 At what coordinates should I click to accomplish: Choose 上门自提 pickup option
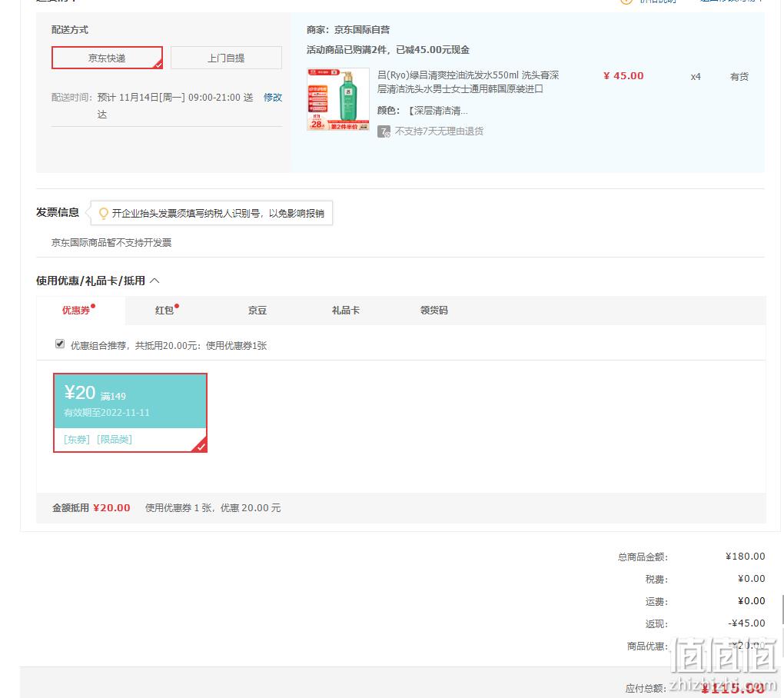point(226,58)
